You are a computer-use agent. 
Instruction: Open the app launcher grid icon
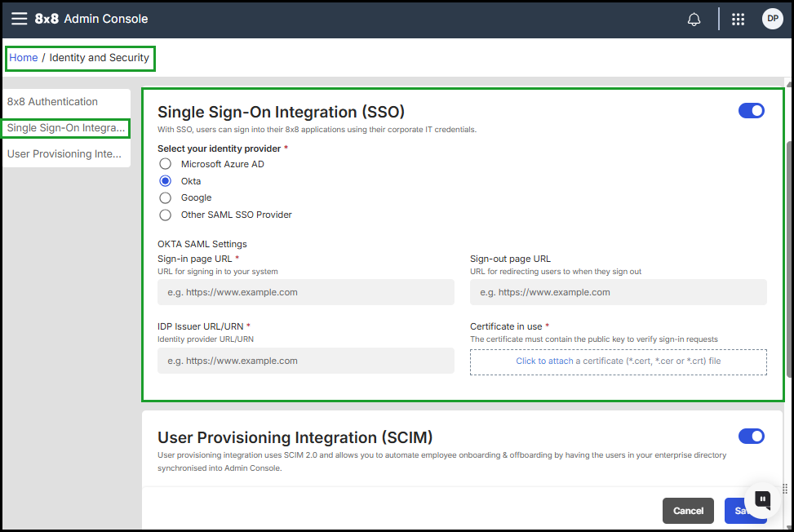(739, 20)
